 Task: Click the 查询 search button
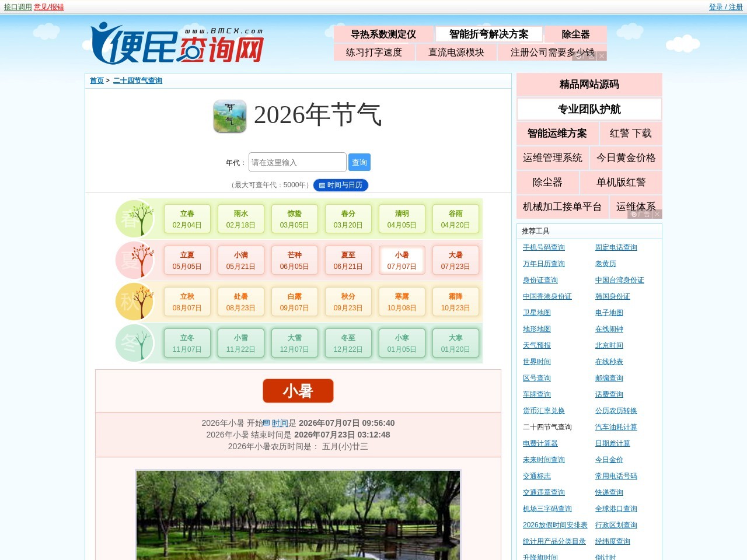pos(359,162)
